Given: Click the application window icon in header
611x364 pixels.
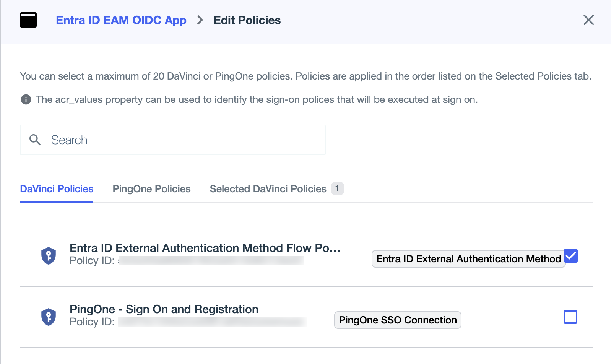Looking at the screenshot, I should click(x=28, y=20).
